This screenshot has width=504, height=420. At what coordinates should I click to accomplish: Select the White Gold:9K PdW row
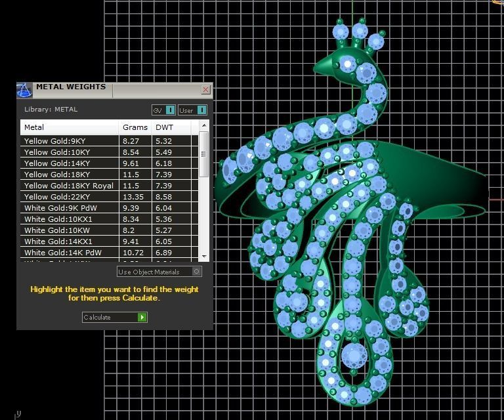(x=110, y=208)
